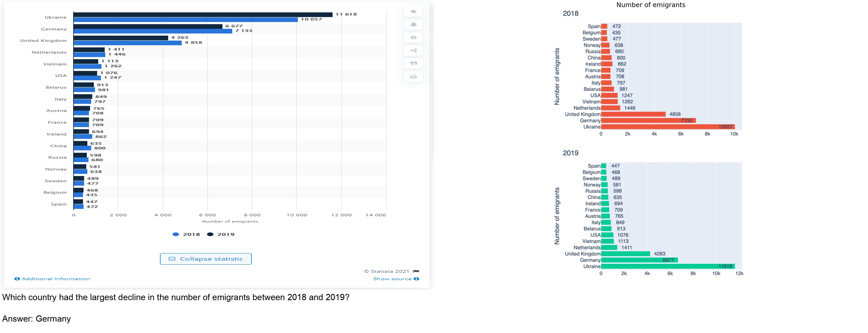Click the Russia label in Statista chart
This screenshot has width=868, height=333.
(57, 158)
